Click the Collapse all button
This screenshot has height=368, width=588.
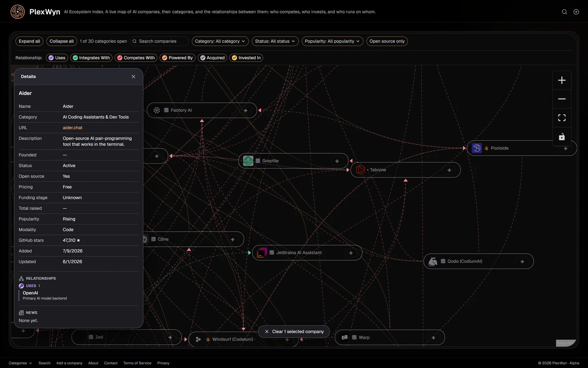(62, 41)
